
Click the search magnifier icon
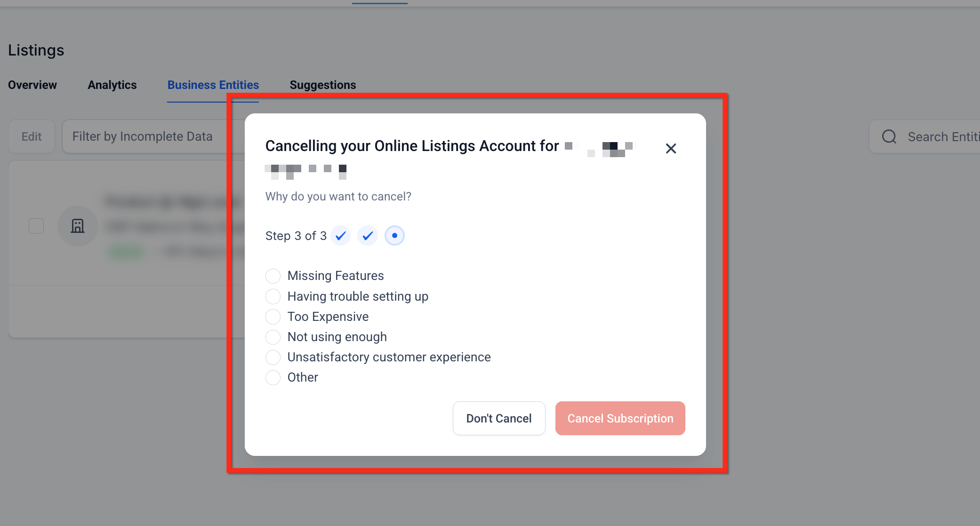889,137
